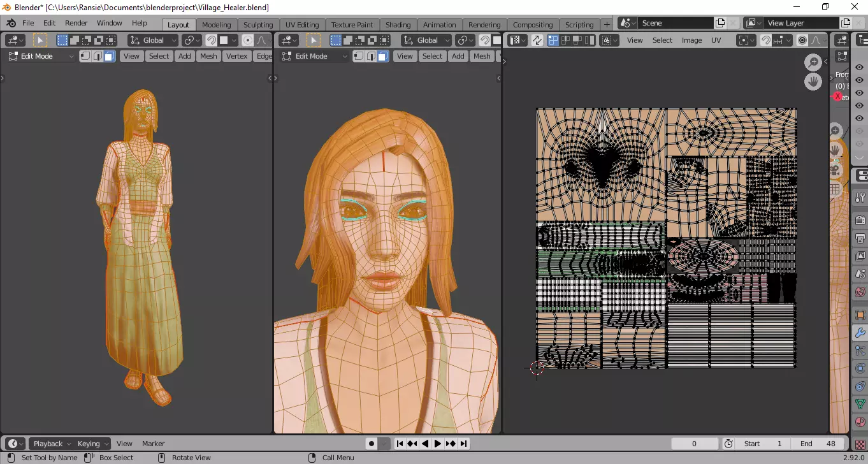The height and width of the screenshot is (464, 868).
Task: Click the pan hand icon in UV editor
Action: coord(813,82)
